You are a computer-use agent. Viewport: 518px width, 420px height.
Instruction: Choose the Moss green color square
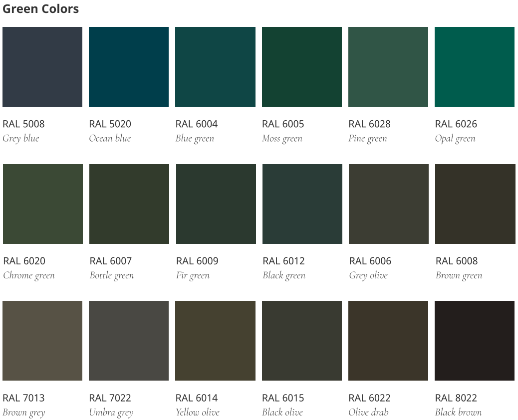[x=302, y=67]
